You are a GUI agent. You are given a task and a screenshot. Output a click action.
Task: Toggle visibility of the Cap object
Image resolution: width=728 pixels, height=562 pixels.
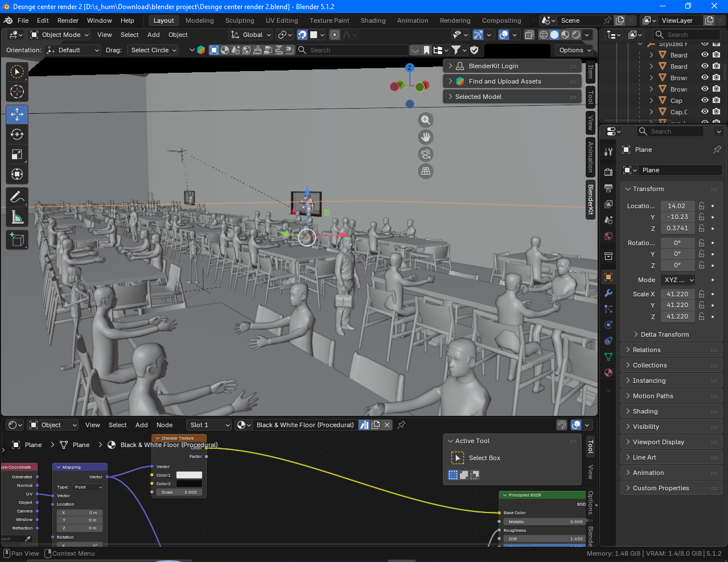pos(705,101)
